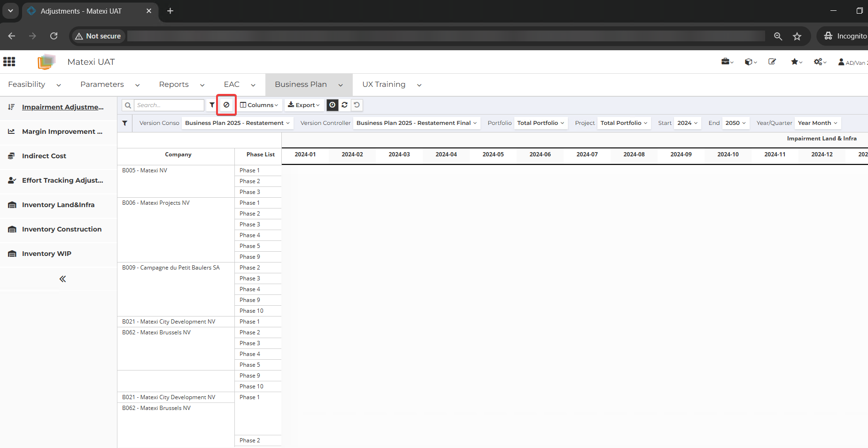Click the Impairment Adjustment sort icon
Viewport: 868px width, 448px height.
[x=11, y=107]
